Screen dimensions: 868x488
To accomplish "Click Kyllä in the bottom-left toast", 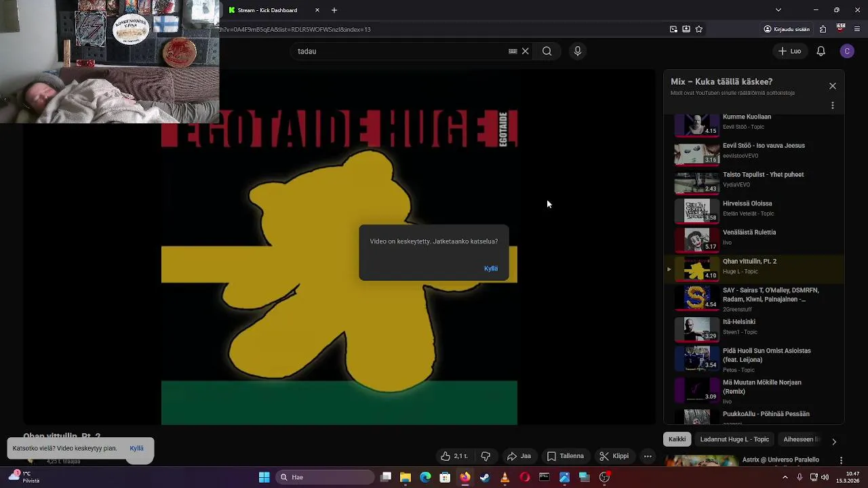I will point(136,448).
